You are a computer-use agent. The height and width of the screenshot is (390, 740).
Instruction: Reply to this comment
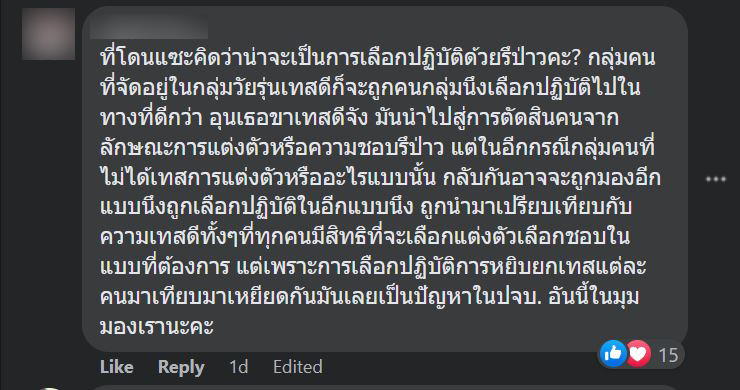coord(181,367)
